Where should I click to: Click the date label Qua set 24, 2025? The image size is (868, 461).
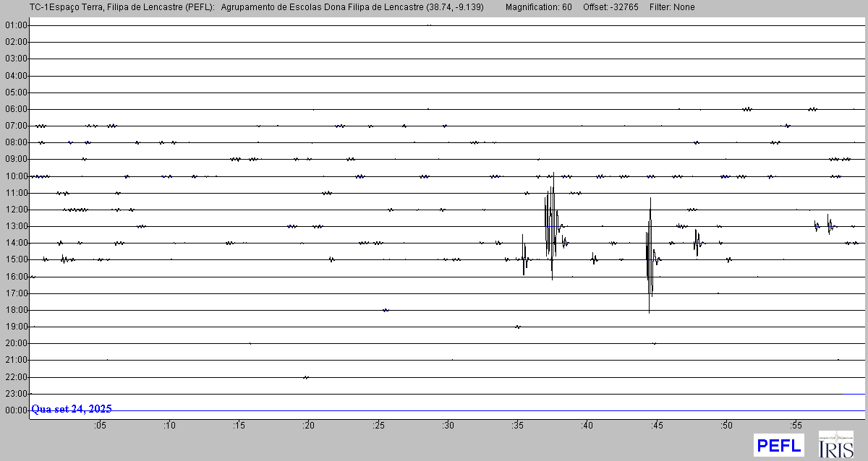coord(72,409)
